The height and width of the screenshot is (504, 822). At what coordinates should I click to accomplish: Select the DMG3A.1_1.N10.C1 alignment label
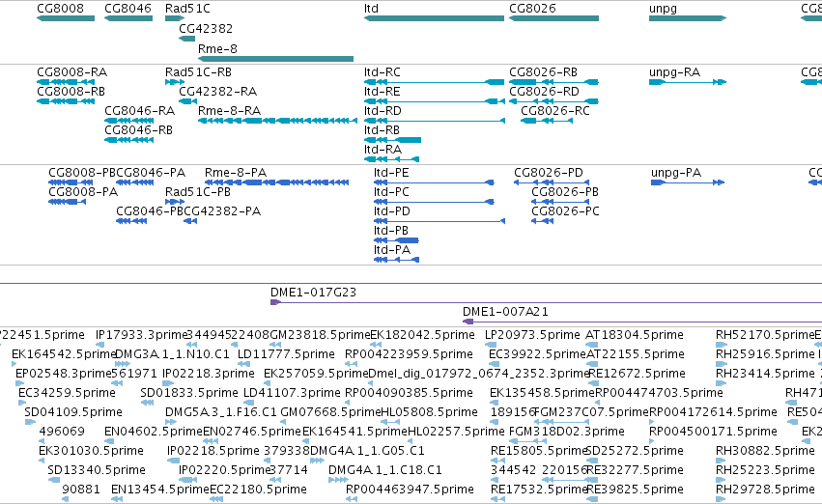click(x=172, y=354)
